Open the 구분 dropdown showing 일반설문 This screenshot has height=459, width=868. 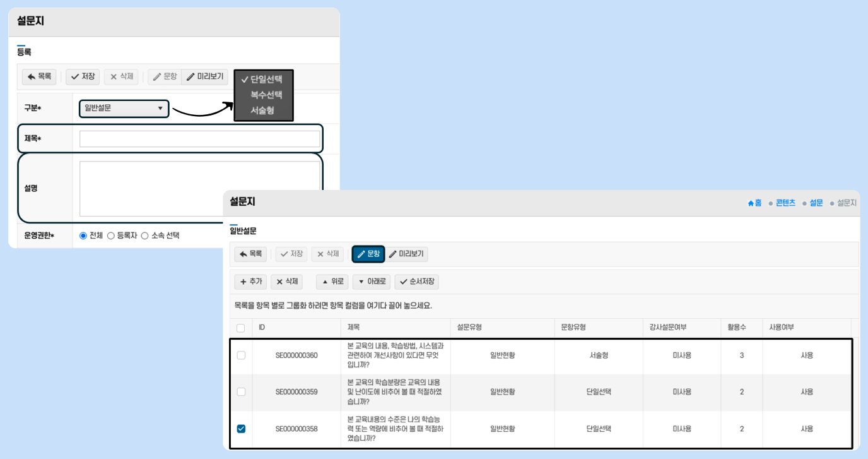pyautogui.click(x=124, y=109)
